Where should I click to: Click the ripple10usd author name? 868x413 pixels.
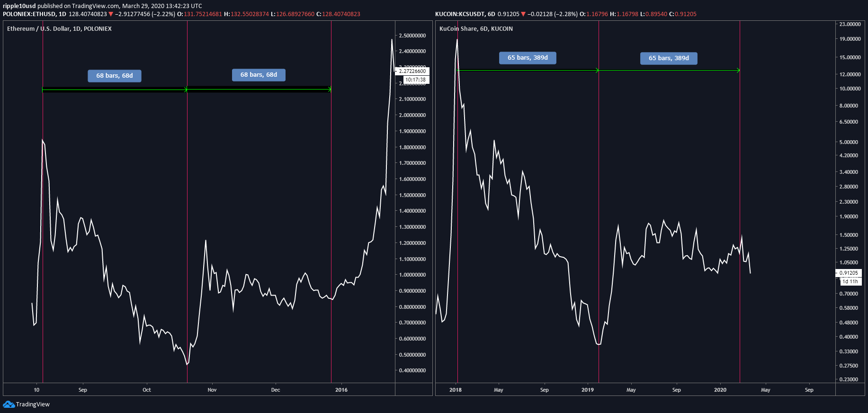(19, 6)
